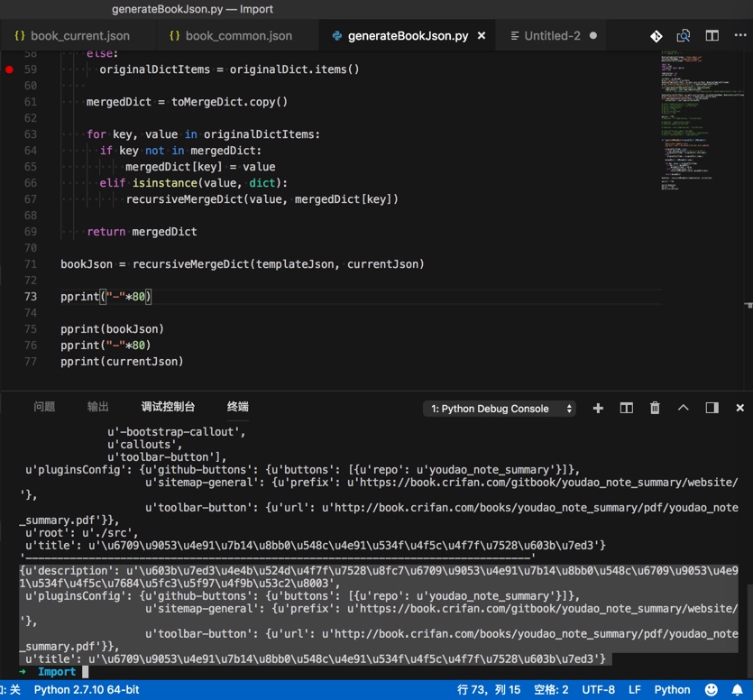Click the UTF-8 encoding in status bar

click(599, 690)
